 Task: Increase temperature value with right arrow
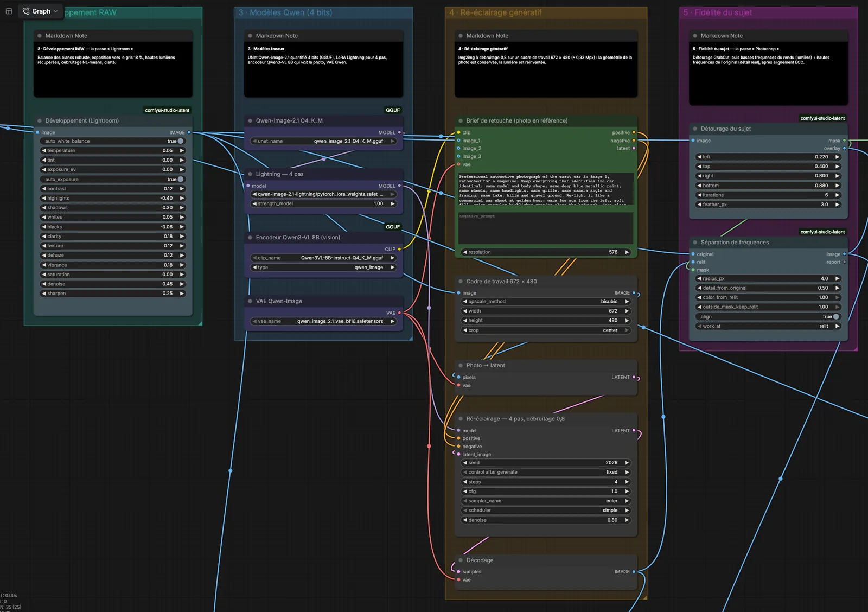[182, 151]
